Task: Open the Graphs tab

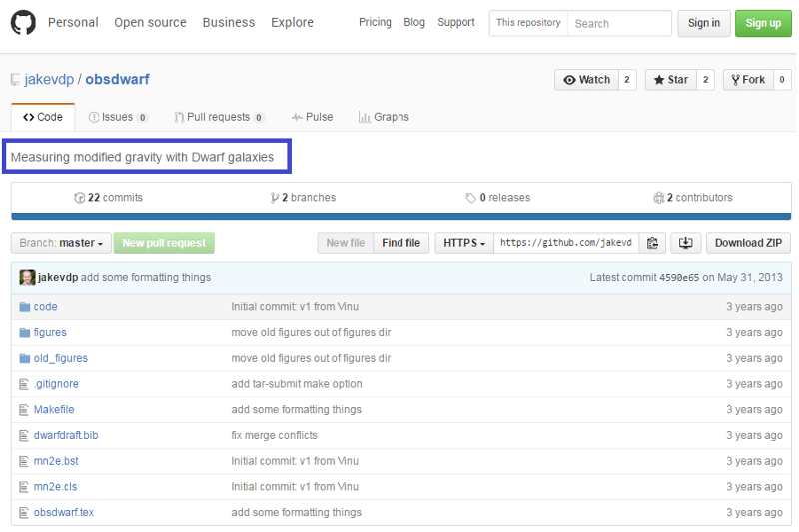Action: pyautogui.click(x=384, y=117)
